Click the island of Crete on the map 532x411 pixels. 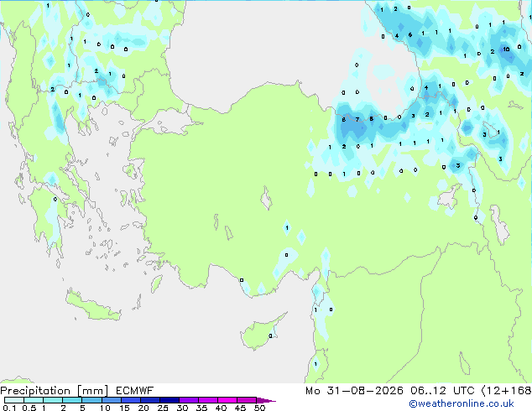click(x=92, y=306)
